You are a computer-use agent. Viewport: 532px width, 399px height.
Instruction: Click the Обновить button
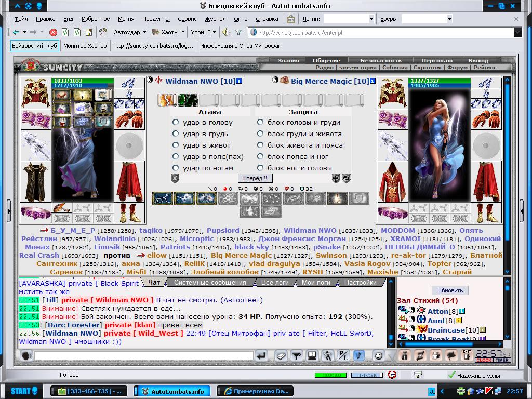[x=450, y=290]
